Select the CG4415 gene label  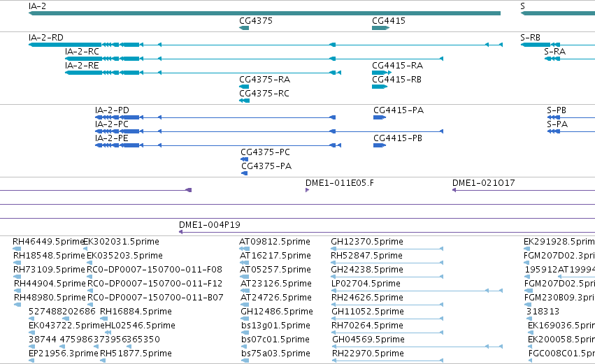click(389, 20)
